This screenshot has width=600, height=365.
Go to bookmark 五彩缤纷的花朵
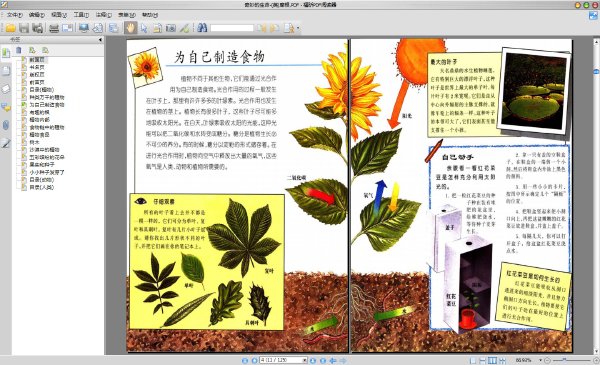(x=47, y=157)
